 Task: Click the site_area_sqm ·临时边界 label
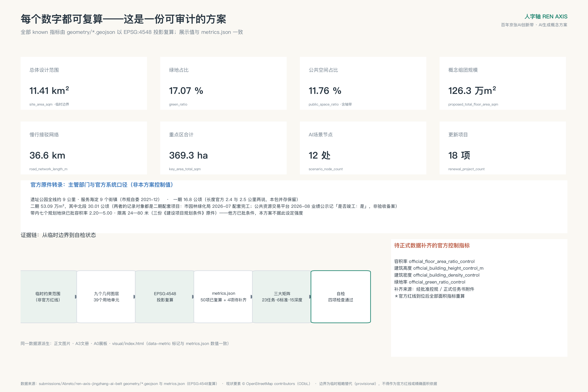point(49,104)
